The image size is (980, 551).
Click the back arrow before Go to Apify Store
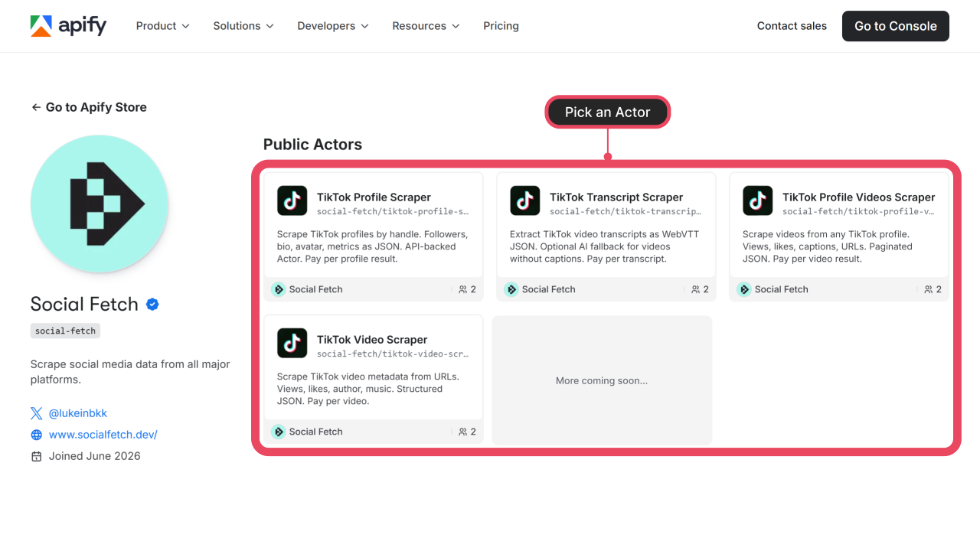pyautogui.click(x=36, y=107)
